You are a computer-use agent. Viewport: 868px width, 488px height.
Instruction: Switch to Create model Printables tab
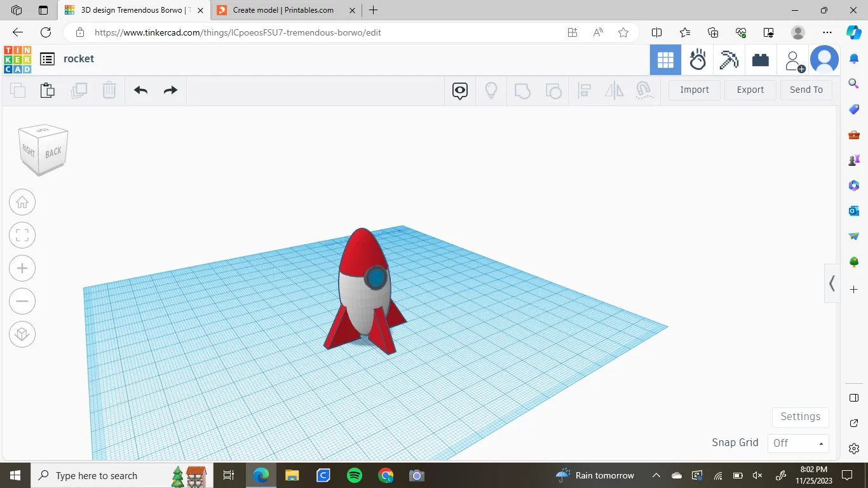[x=283, y=10]
